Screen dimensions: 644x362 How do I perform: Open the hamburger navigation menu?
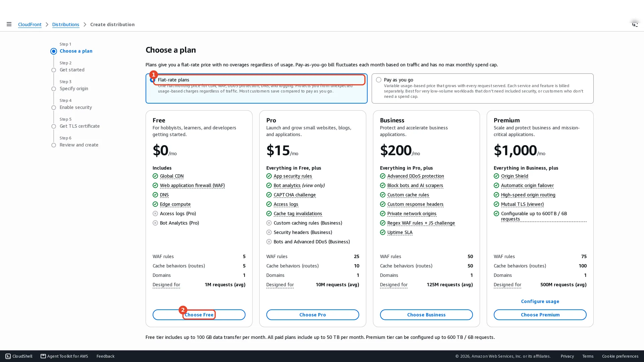pyautogui.click(x=9, y=24)
